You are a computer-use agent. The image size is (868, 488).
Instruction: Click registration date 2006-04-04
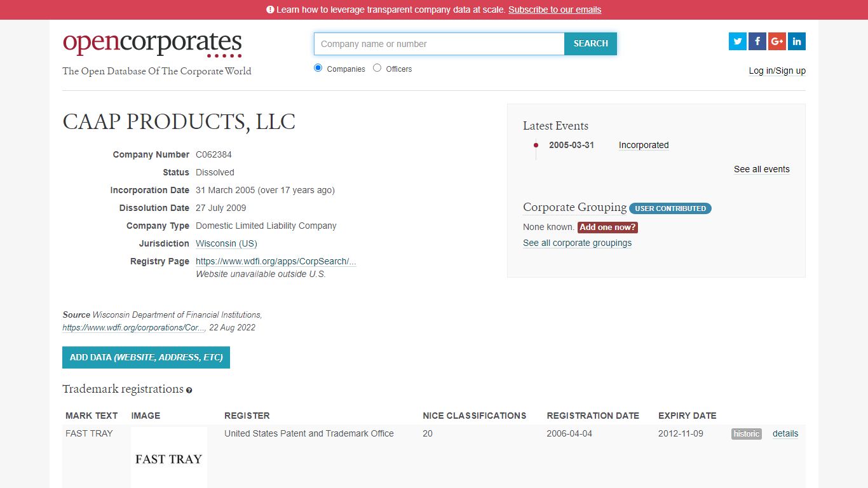tap(569, 433)
